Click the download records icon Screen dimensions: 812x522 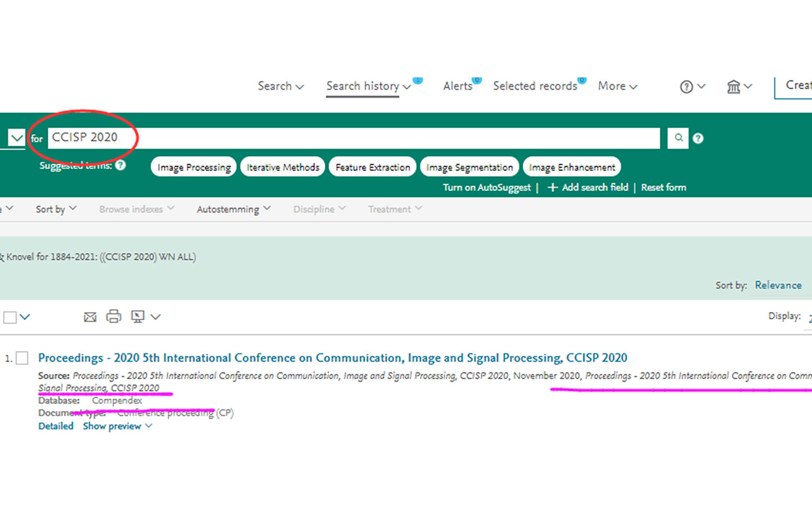(x=138, y=316)
